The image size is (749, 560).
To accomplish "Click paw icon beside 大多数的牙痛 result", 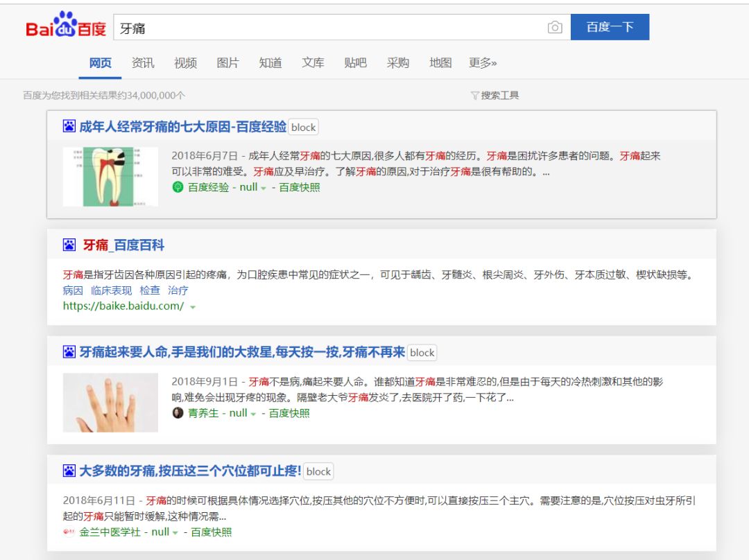I will pyautogui.click(x=69, y=471).
